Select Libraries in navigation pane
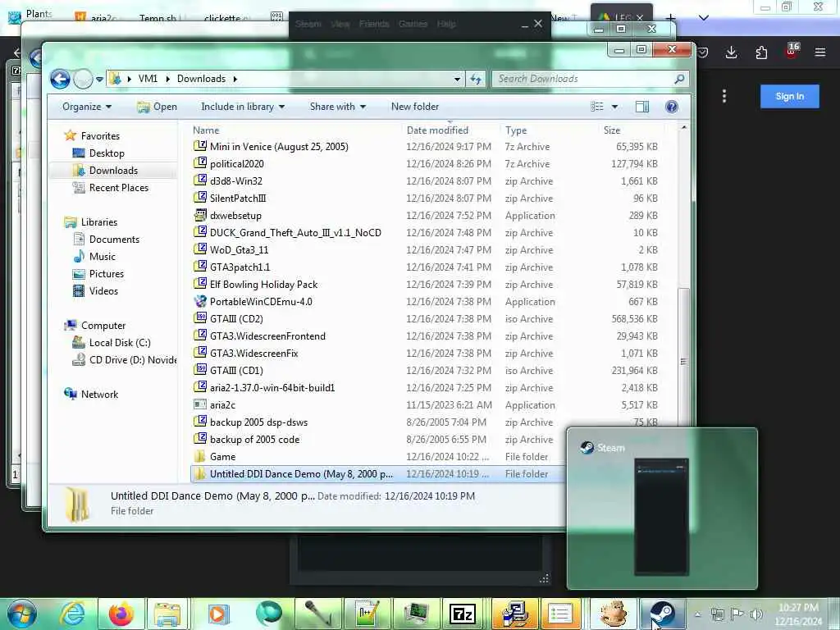 98,221
